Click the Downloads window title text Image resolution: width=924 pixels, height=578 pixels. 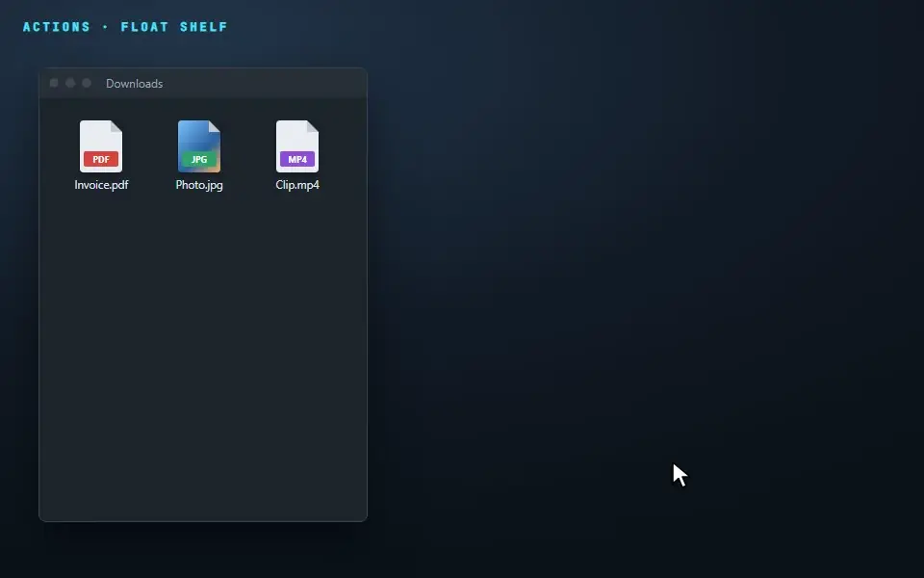(x=135, y=84)
